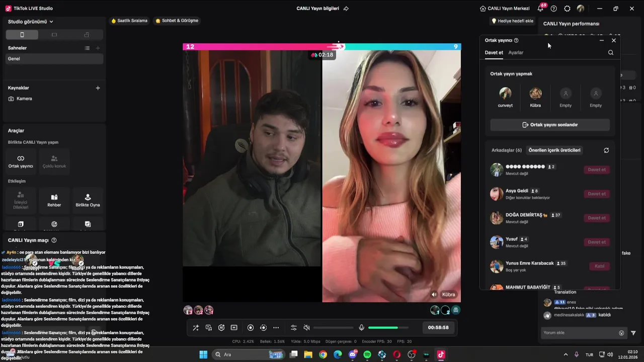Click the Saatlik Sıralama chip
The image size is (644, 362).
click(x=129, y=21)
